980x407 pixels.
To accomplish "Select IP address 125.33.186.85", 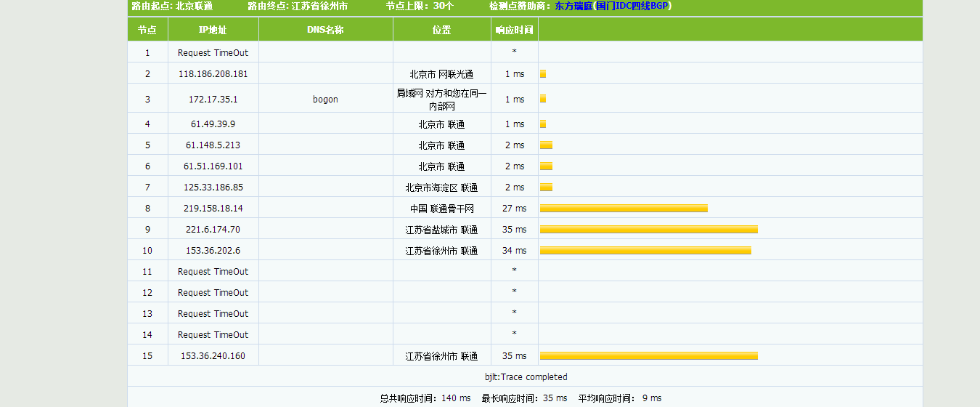I will pyautogui.click(x=213, y=188).
